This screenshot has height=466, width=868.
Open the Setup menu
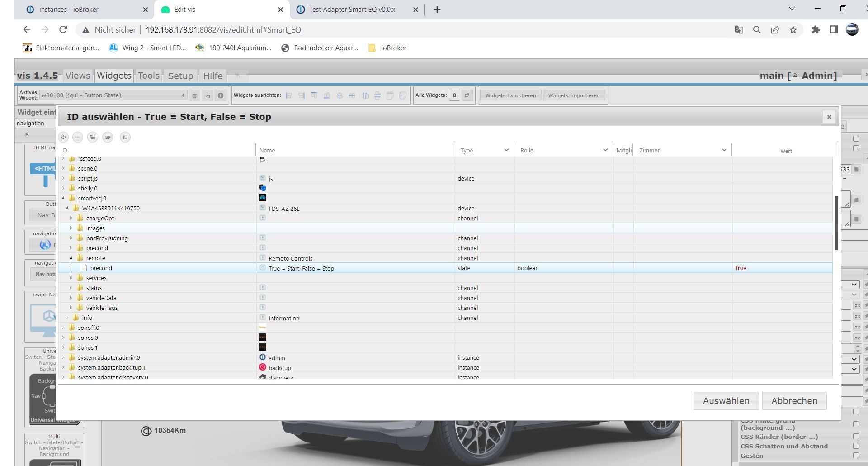point(180,76)
